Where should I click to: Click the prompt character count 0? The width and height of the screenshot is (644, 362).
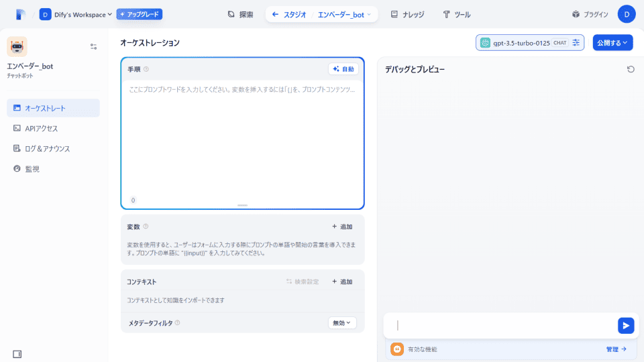click(133, 200)
